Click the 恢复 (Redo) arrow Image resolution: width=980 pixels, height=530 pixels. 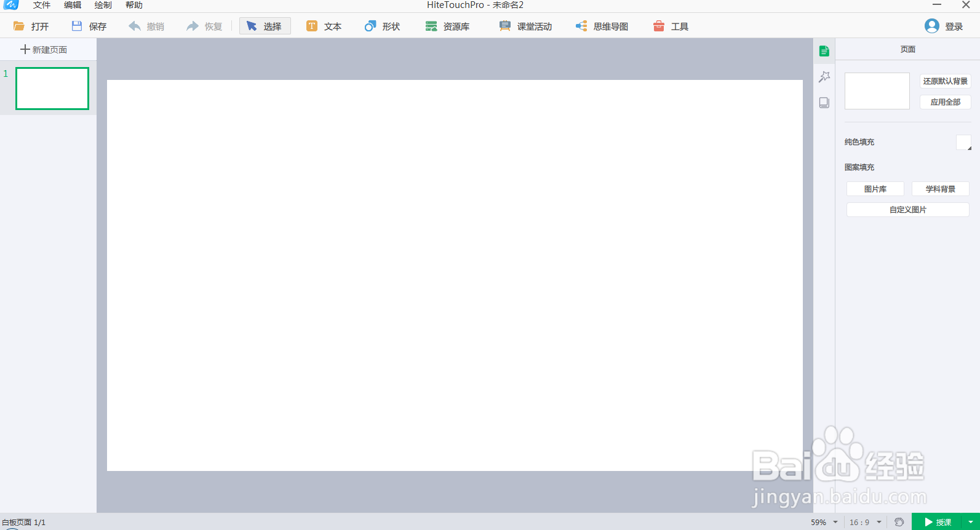[x=193, y=26]
